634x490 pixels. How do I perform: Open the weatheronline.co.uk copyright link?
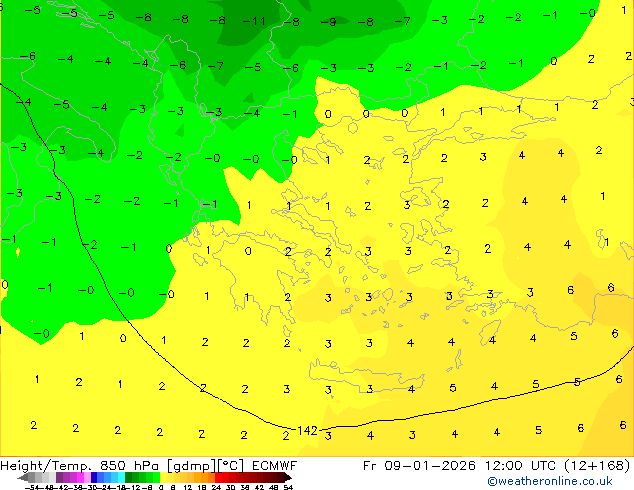pyautogui.click(x=550, y=481)
